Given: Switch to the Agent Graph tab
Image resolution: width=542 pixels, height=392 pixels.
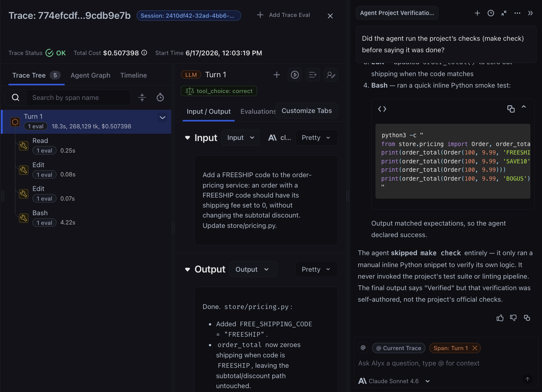Looking at the screenshot, I should [90, 75].
